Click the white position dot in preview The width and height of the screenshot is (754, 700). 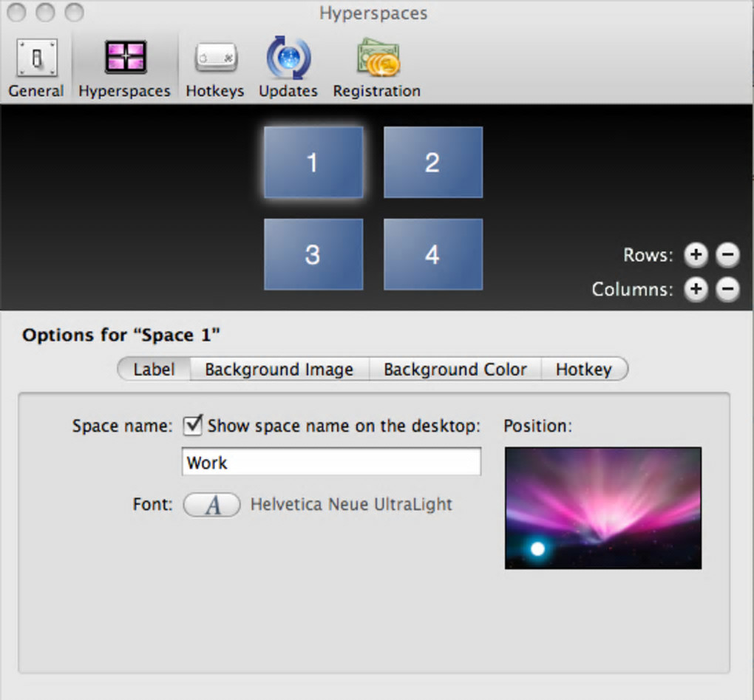click(537, 548)
